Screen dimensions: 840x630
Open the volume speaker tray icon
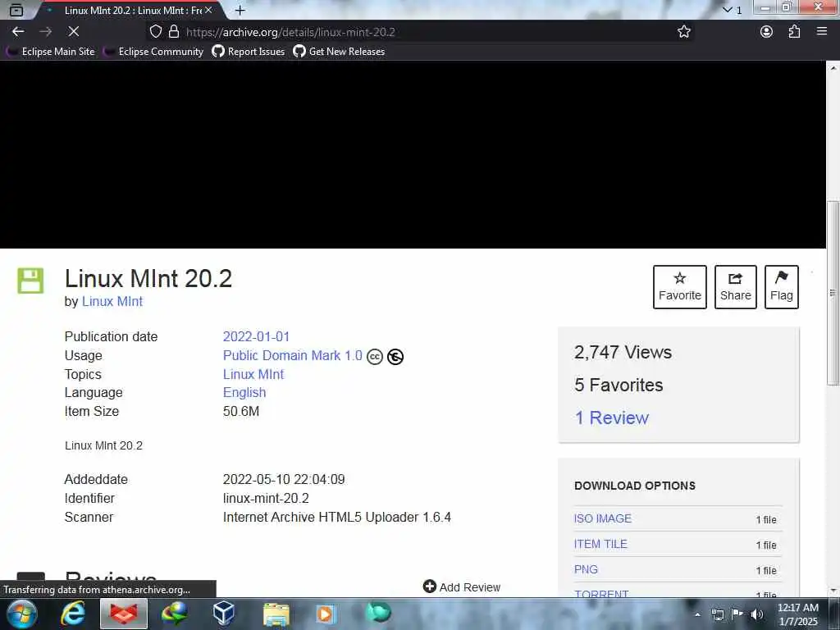[756, 614]
